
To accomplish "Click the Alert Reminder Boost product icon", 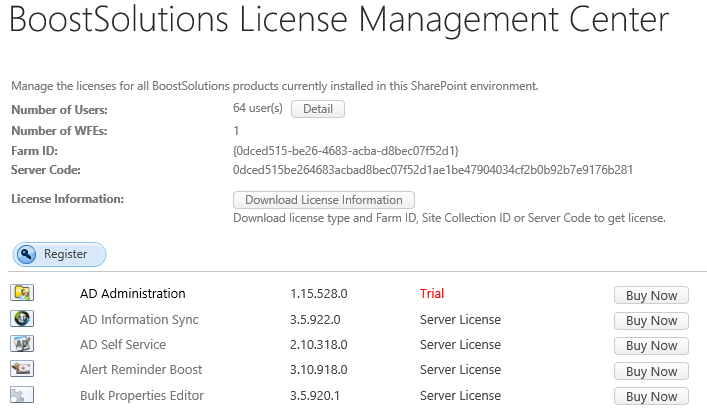I will point(22,370).
